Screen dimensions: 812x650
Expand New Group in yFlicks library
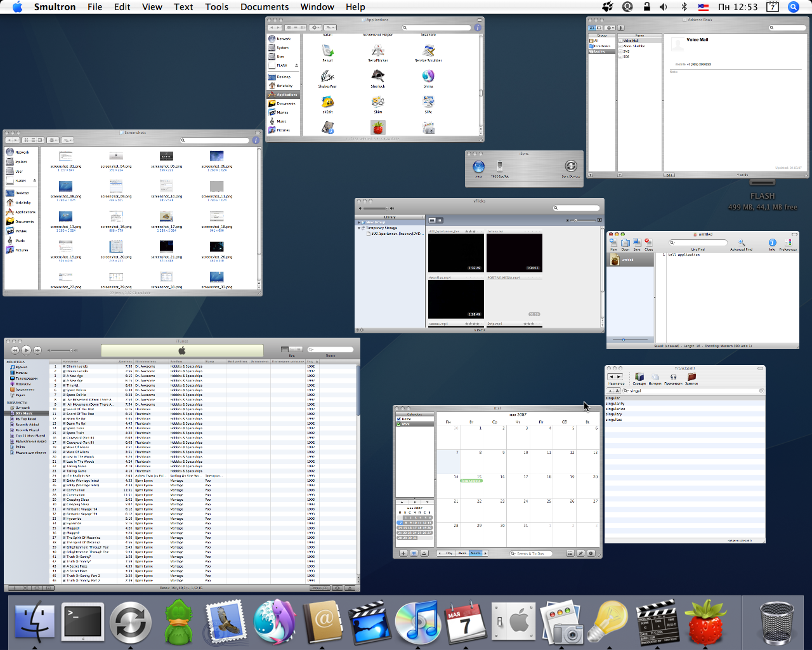(x=360, y=223)
